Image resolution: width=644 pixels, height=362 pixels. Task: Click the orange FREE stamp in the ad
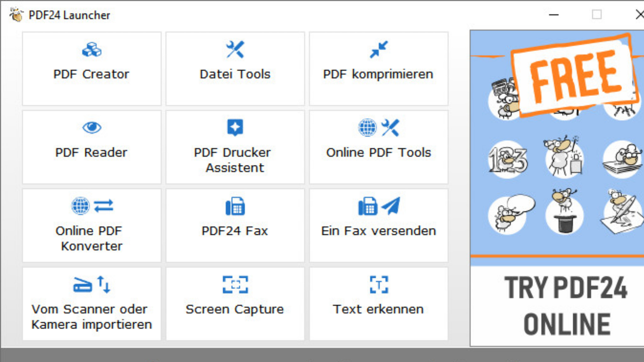tap(575, 75)
